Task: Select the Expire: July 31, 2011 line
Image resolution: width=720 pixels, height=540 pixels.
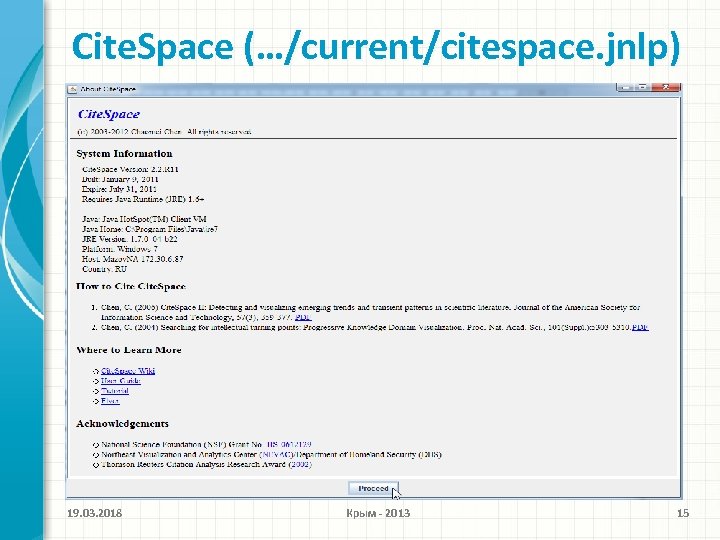Action: click(119, 189)
